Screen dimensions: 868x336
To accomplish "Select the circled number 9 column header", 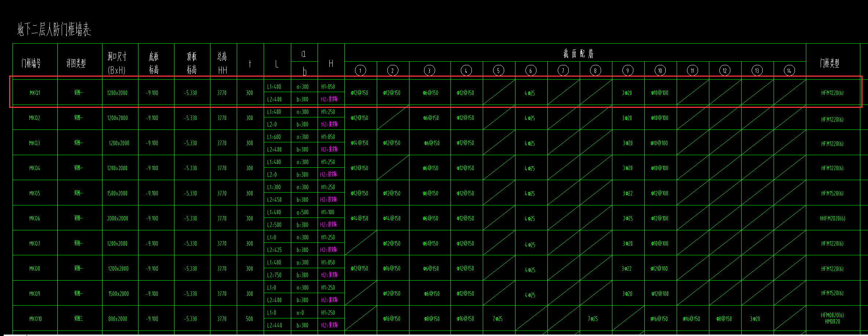I will coord(628,70).
